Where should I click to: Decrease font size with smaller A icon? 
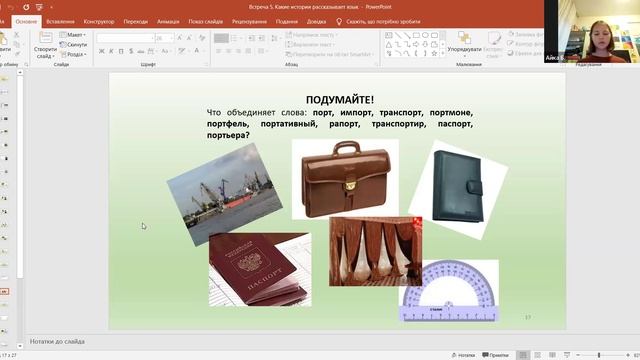pos(189,38)
